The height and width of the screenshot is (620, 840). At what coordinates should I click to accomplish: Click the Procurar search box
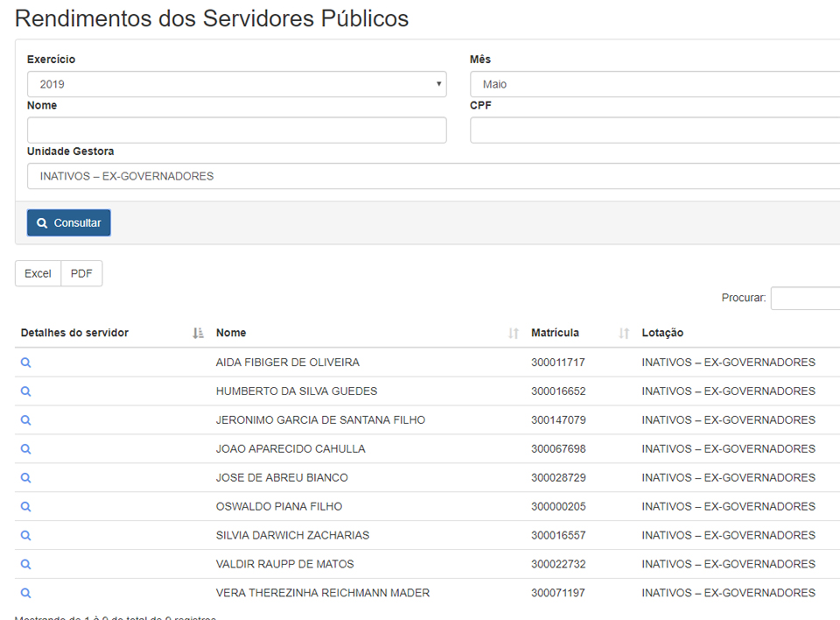[805, 298]
